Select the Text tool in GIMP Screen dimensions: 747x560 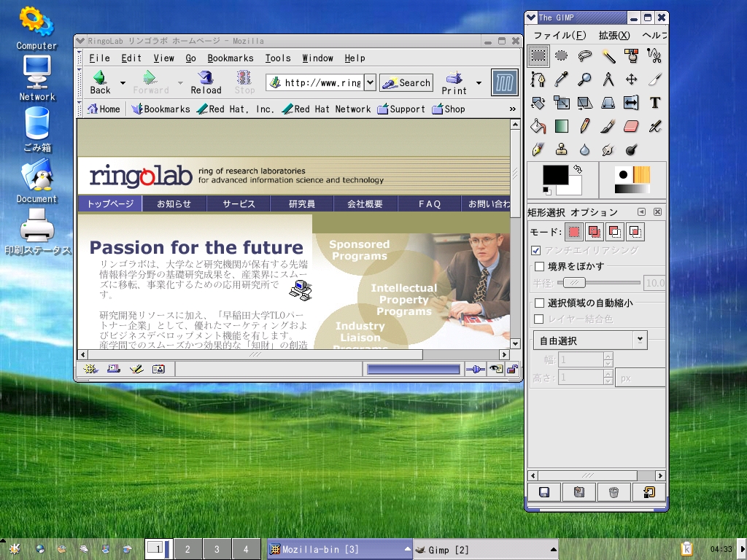(x=655, y=102)
